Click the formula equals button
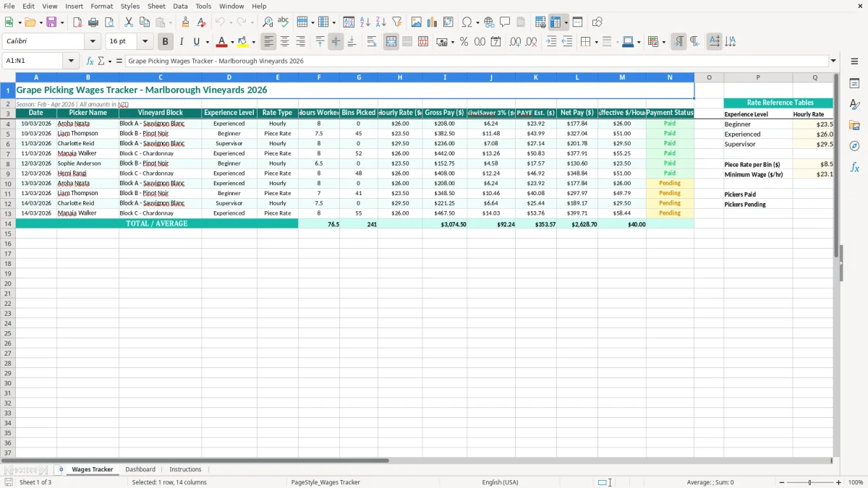868x488 pixels. coord(119,61)
